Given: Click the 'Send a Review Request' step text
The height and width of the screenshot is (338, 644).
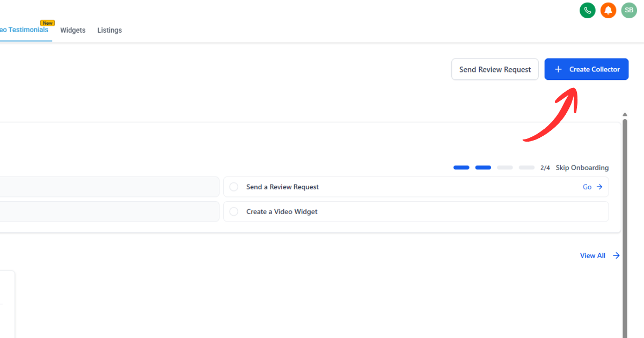Looking at the screenshot, I should pyautogui.click(x=282, y=187).
